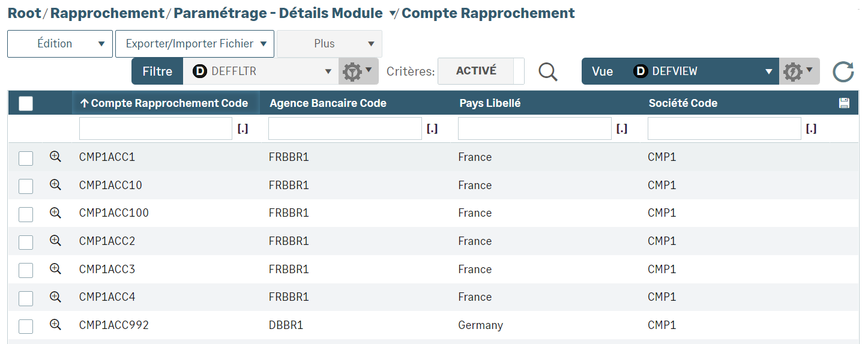Click the Pays Libellé filter input
Screen dimensions: 868x344
click(534, 128)
